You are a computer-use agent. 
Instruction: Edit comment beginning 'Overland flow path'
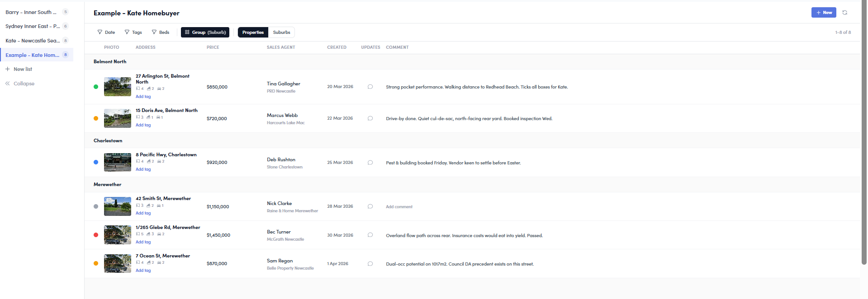pos(464,235)
